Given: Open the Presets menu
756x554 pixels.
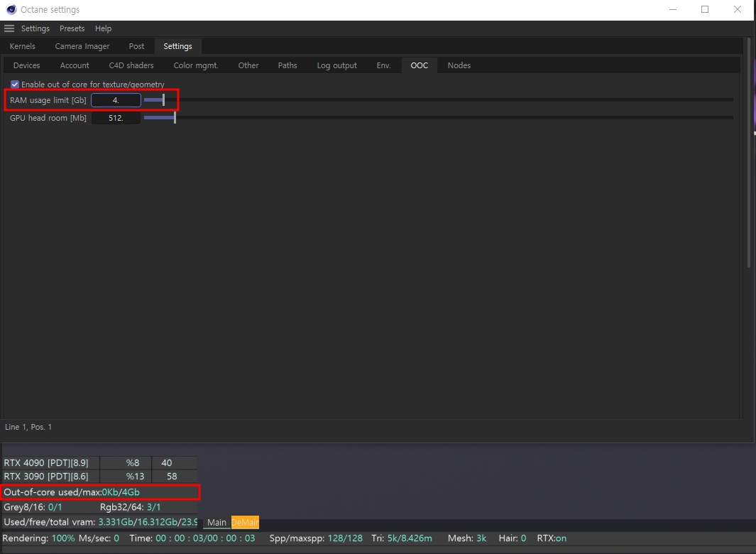Looking at the screenshot, I should pyautogui.click(x=72, y=28).
